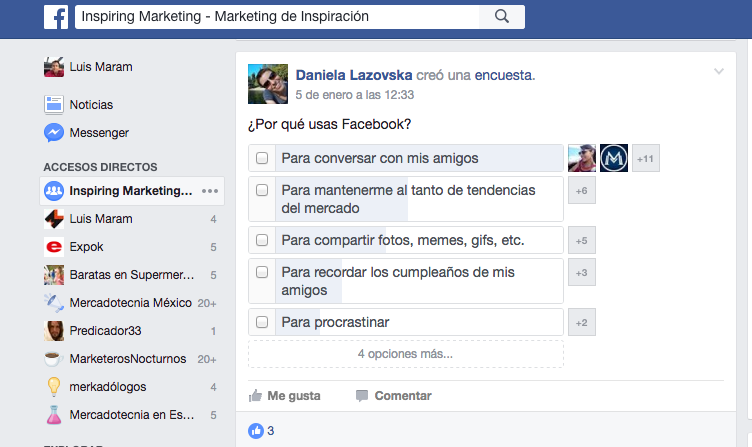Click Predicador33 avatar icon
This screenshot has height=447, width=752.
point(54,330)
